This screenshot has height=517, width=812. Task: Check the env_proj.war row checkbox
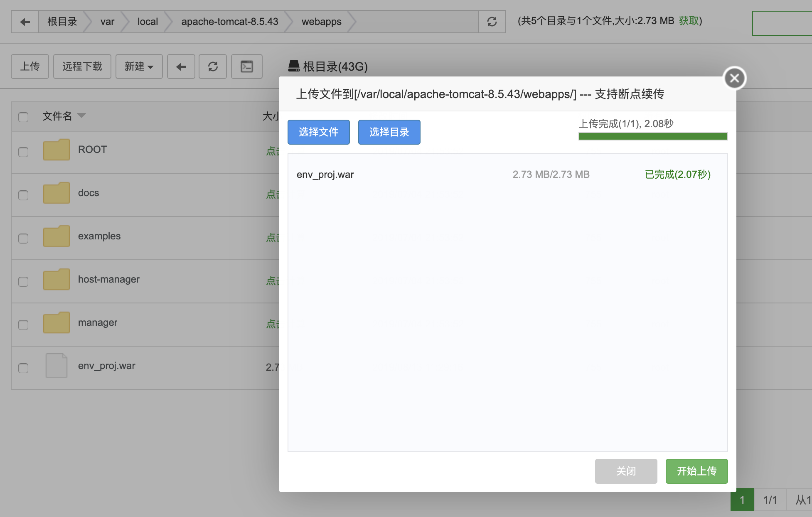pyautogui.click(x=23, y=368)
